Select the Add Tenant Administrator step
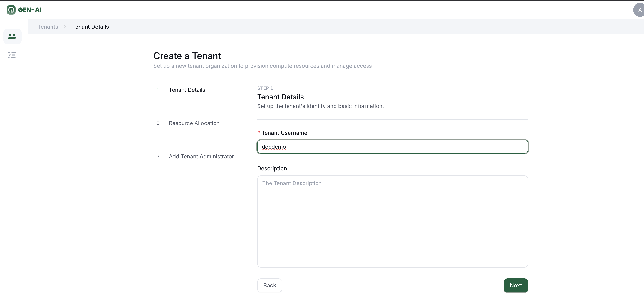This screenshot has width=644, height=307. (x=201, y=156)
